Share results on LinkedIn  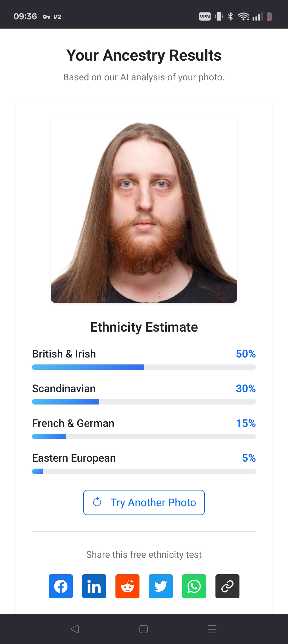coord(94,586)
